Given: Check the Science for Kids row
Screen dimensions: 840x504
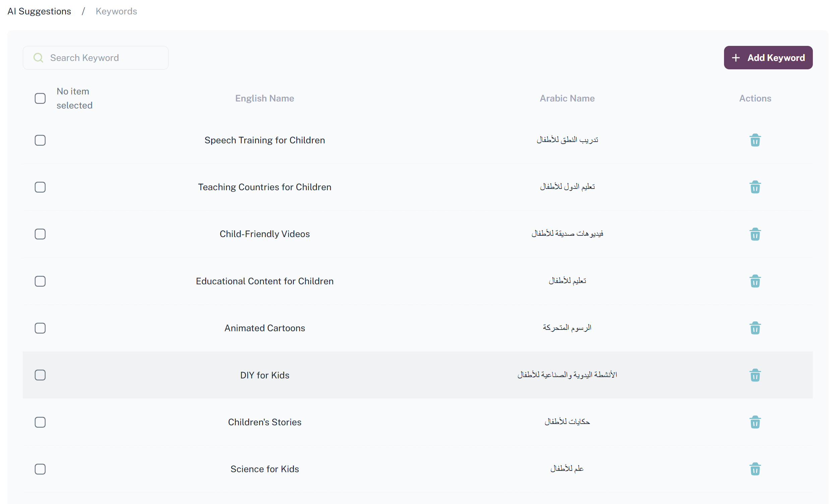Looking at the screenshot, I should pos(40,469).
